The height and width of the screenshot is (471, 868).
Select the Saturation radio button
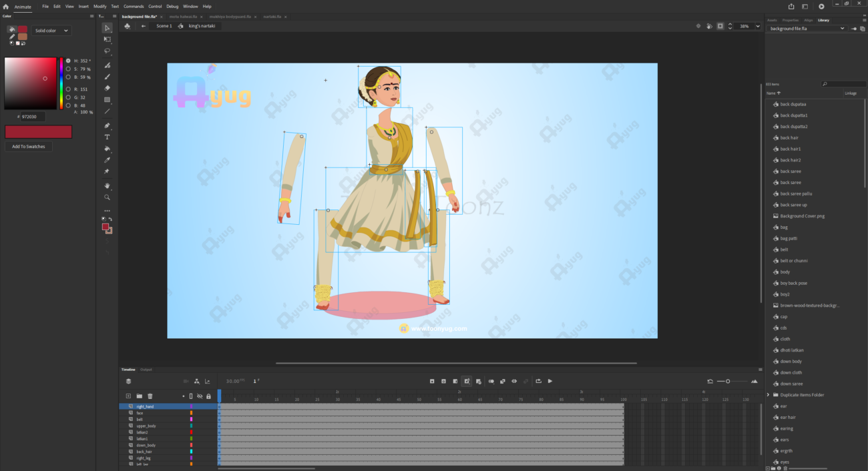pyautogui.click(x=68, y=69)
